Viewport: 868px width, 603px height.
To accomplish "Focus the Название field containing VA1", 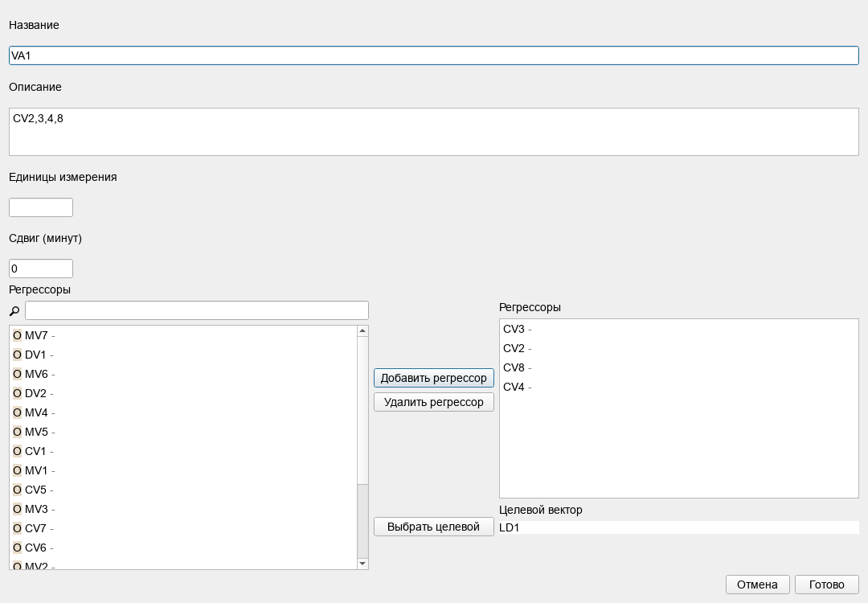I will point(434,55).
